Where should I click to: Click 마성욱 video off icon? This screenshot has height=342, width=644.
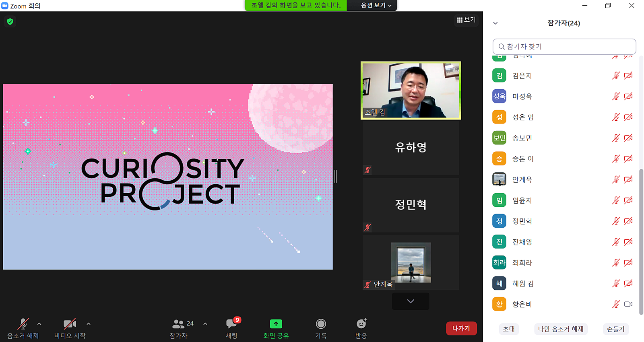pyautogui.click(x=628, y=97)
